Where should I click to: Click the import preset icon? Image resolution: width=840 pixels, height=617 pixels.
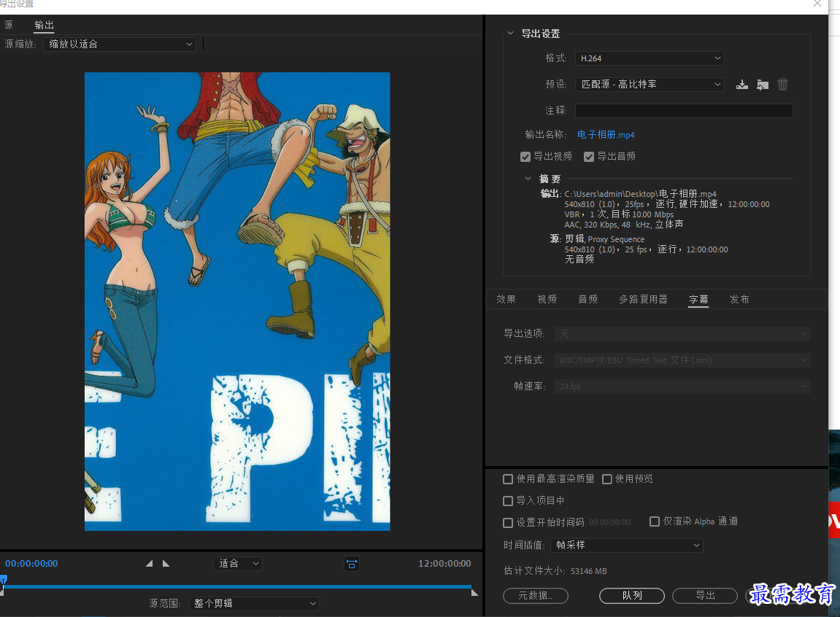coord(763,85)
